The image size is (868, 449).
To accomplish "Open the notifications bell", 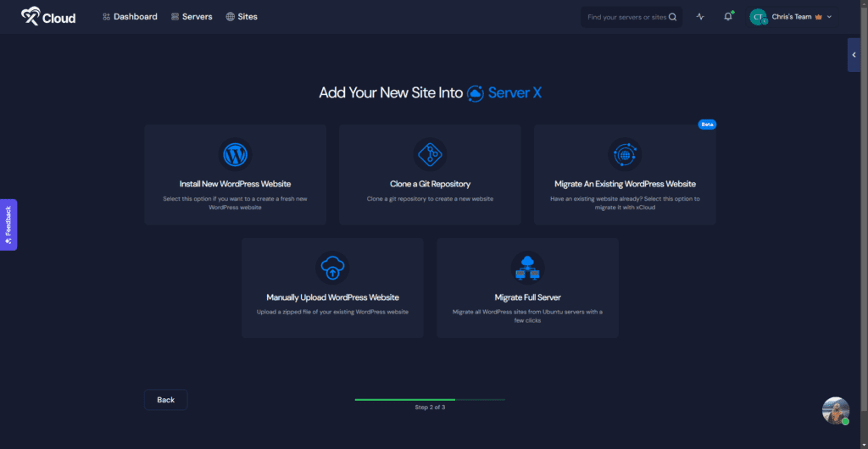I will point(727,17).
